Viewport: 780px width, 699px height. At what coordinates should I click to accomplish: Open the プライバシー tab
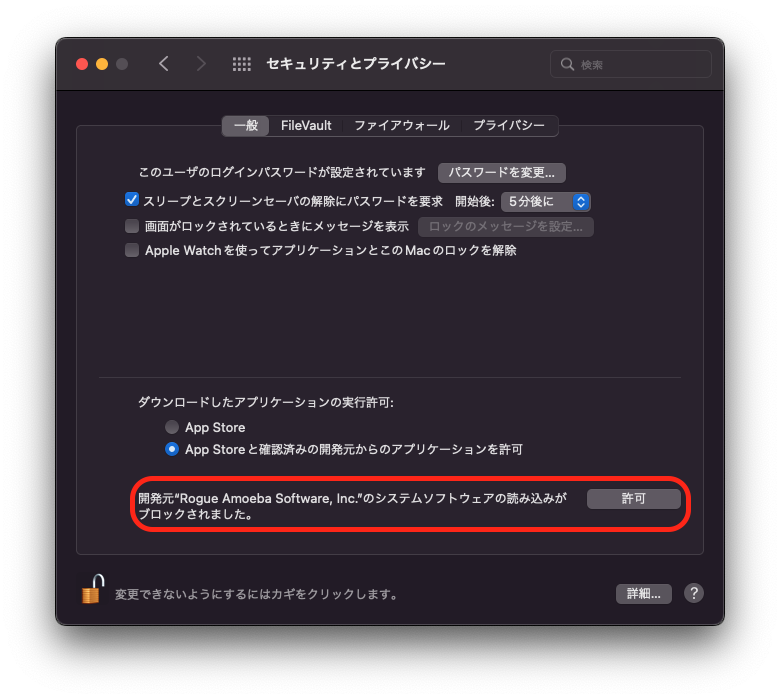pos(509,125)
